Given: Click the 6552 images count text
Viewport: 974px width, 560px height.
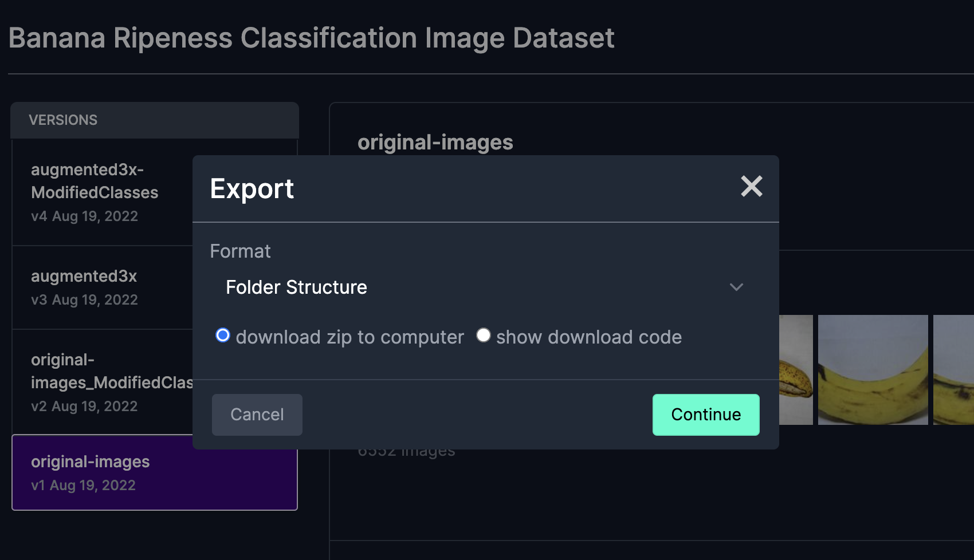Looking at the screenshot, I should 406,450.
